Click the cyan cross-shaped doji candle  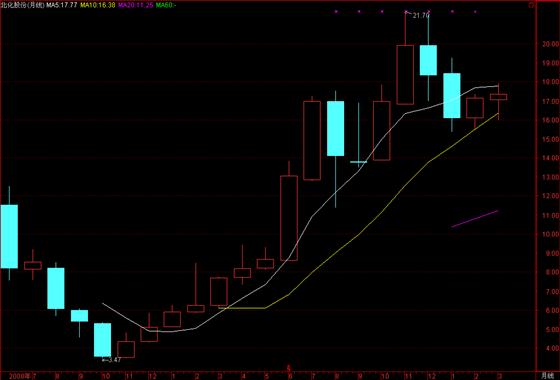(359, 162)
